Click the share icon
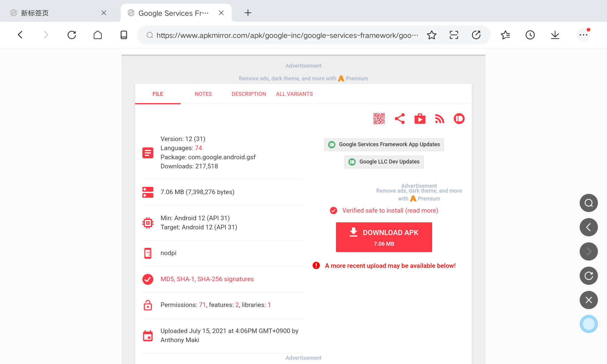Image resolution: width=607 pixels, height=364 pixels. 399,119
